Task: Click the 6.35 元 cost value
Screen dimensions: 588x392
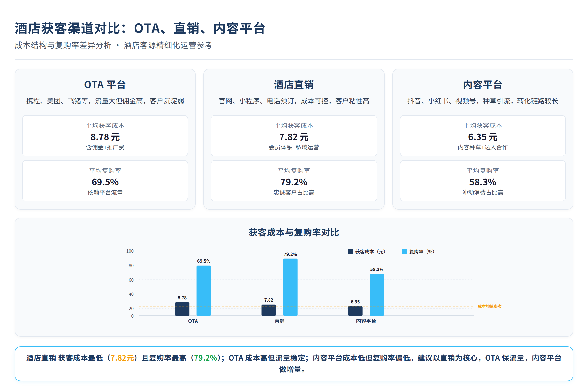Action: point(482,137)
